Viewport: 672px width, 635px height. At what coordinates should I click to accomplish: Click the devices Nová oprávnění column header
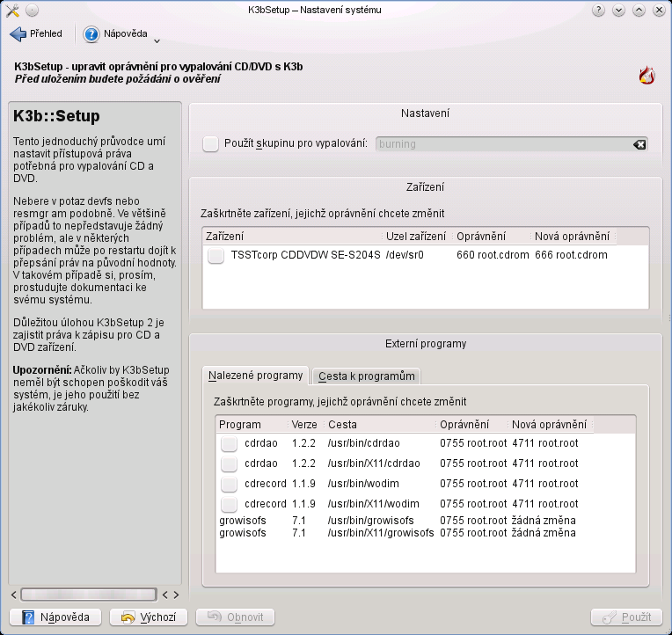click(573, 237)
